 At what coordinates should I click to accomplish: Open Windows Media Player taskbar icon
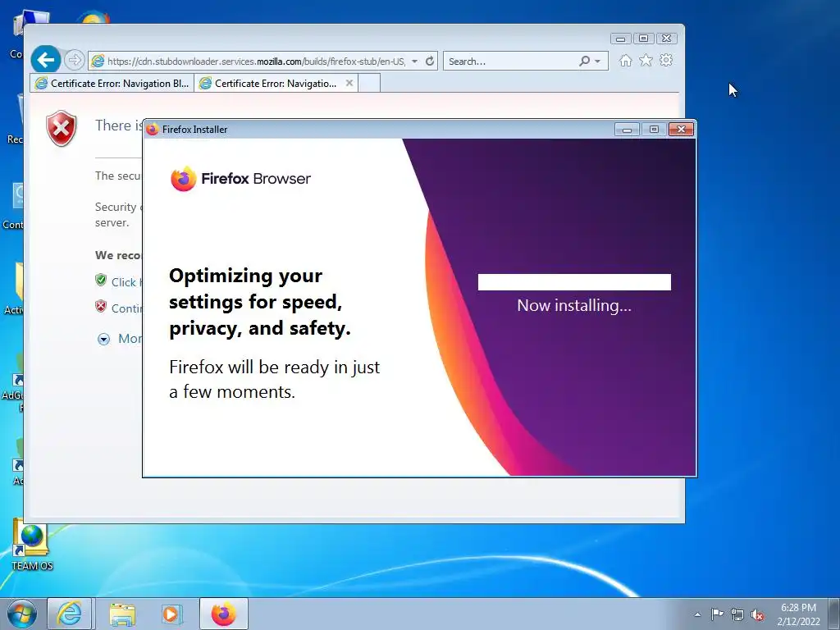click(172, 614)
